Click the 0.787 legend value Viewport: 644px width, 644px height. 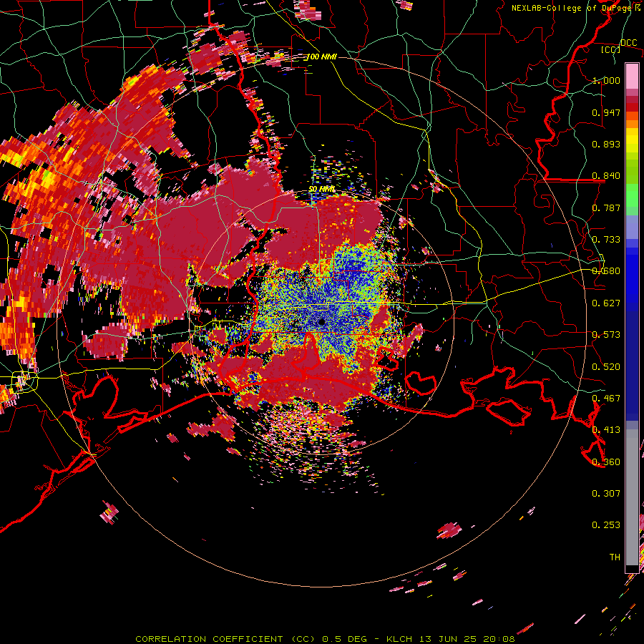click(x=606, y=208)
